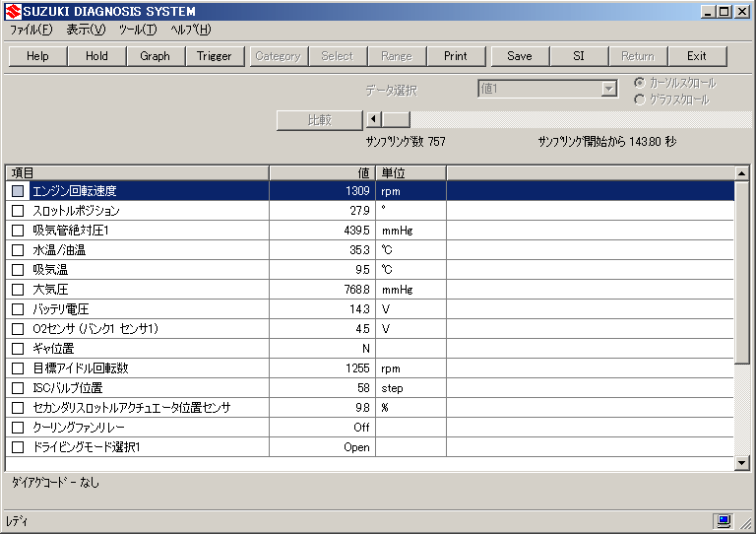The width and height of the screenshot is (756, 534).
Task: Tick the ISCバルブ位置 checkbox
Action: pyautogui.click(x=18, y=388)
